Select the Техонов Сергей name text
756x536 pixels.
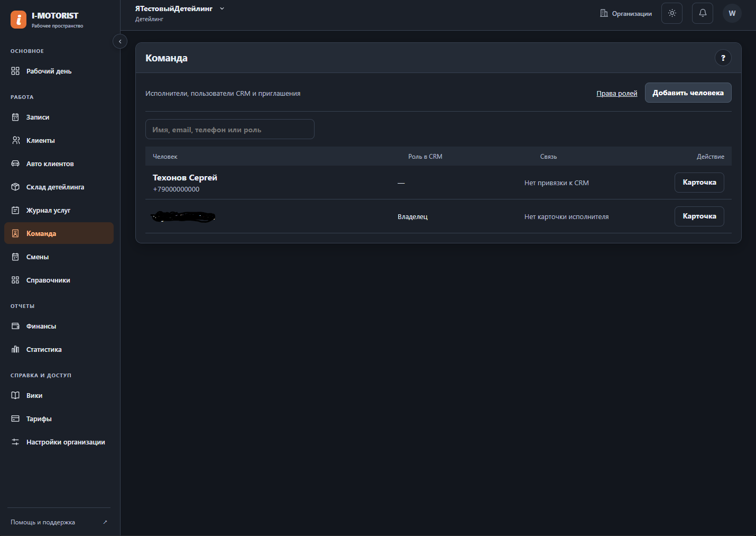click(x=185, y=178)
